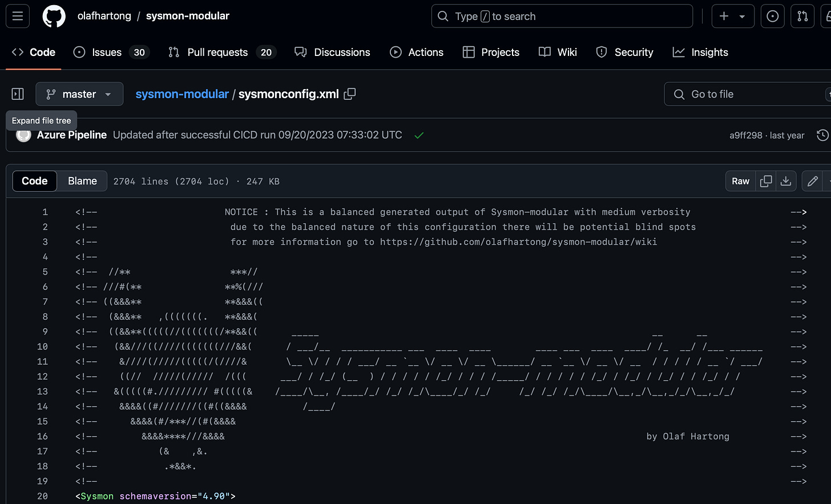The width and height of the screenshot is (831, 504).
Task: Expand the create new dropdown arrow
Action: (743, 16)
